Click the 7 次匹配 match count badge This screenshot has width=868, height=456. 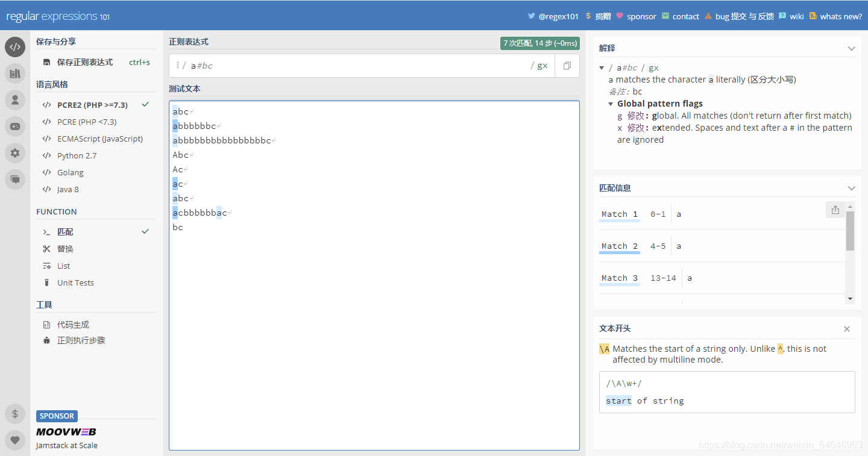540,43
